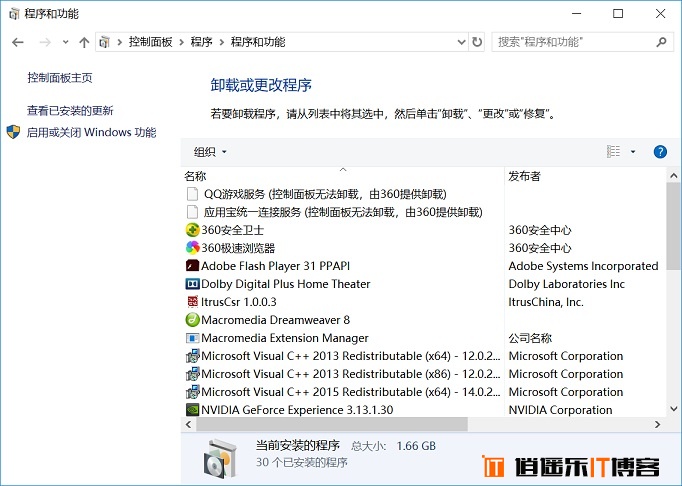This screenshot has height=486, width=682.
Task: Select 程序 in the breadcrumb path
Action: tap(201, 42)
